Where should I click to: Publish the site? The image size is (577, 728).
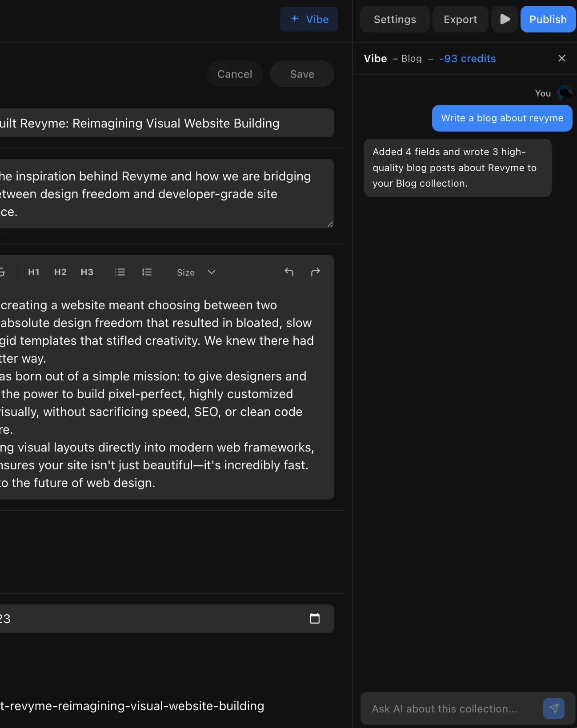(548, 19)
